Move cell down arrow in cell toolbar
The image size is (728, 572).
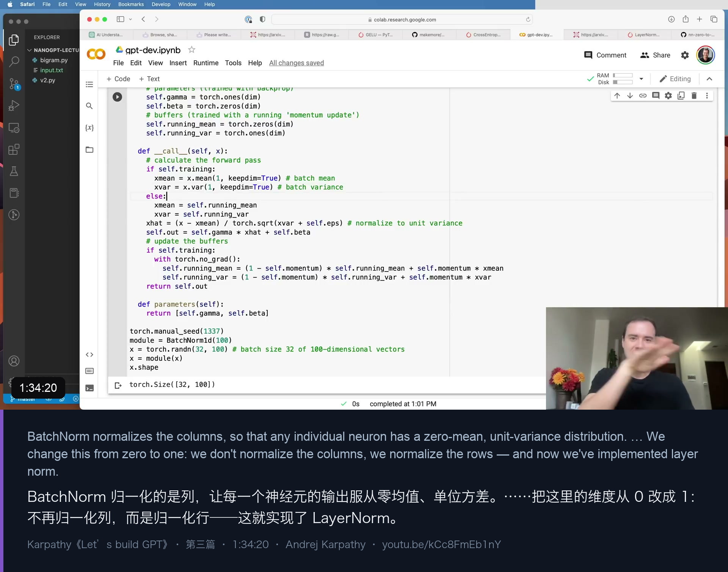coord(630,96)
